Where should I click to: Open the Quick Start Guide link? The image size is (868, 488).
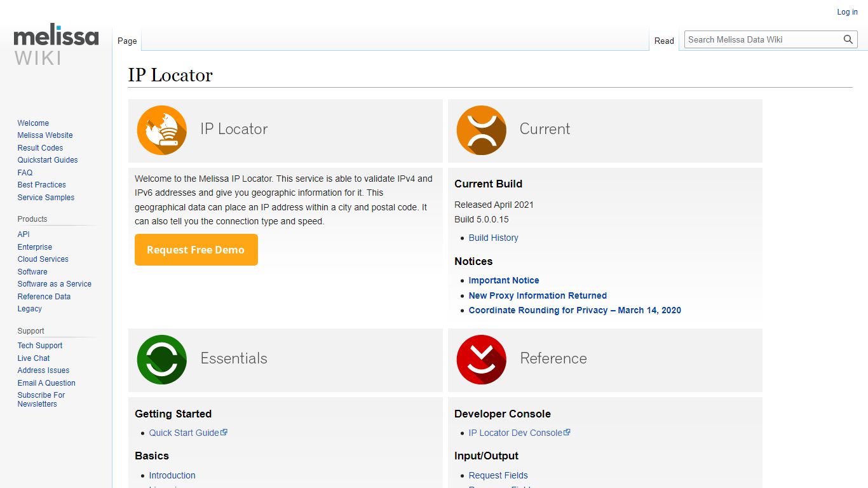click(x=188, y=433)
